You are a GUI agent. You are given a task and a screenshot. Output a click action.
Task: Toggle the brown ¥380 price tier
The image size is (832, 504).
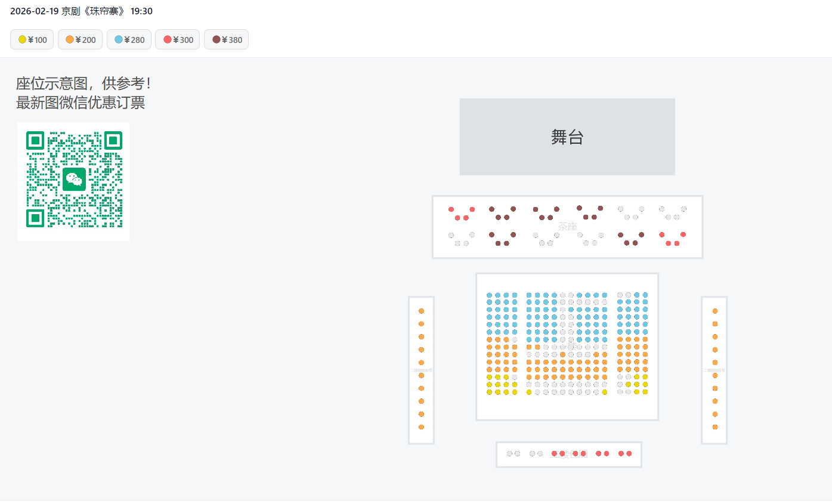[227, 40]
